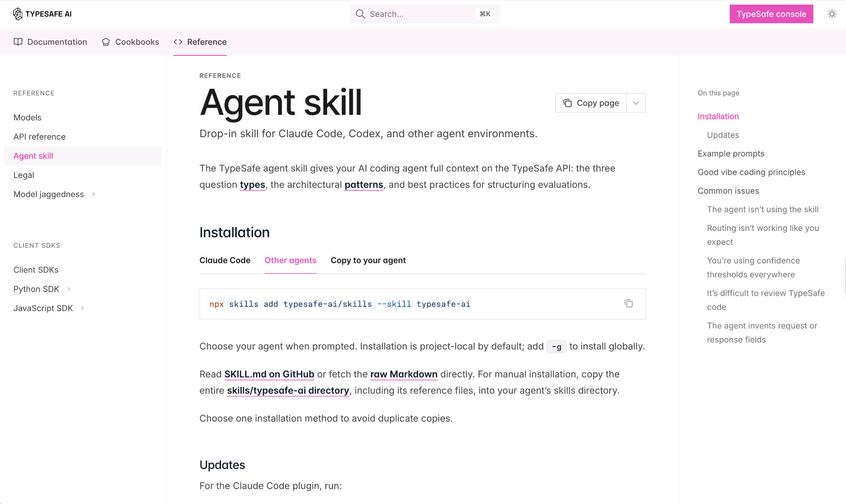Toggle the light/dark theme sun icon
Viewport: 846px width, 504px height.
coord(832,14)
